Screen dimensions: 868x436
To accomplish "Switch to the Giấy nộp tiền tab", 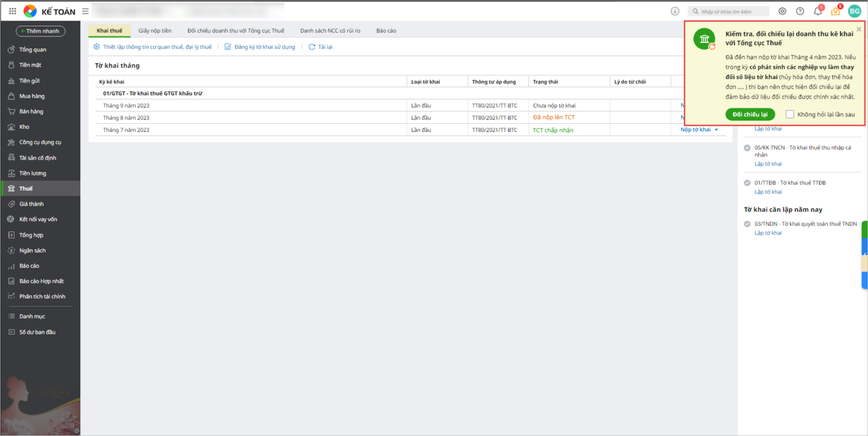I will [155, 31].
